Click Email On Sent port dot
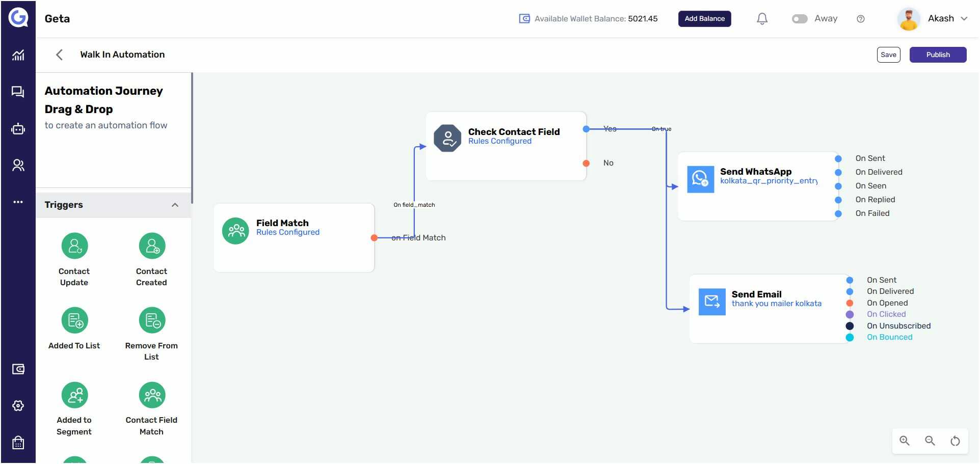Screen dimensions: 980x464 [850, 280]
